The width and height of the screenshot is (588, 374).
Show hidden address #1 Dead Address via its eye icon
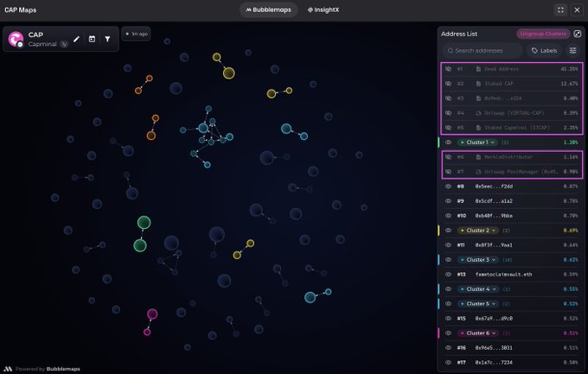448,69
